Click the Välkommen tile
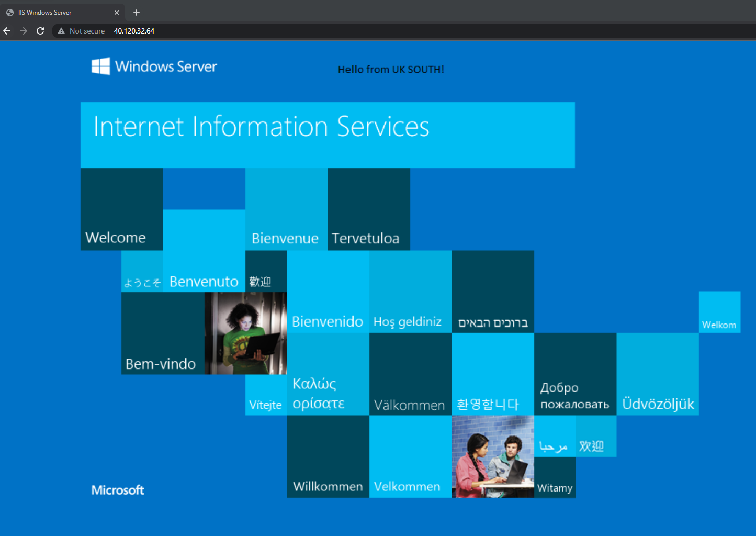The image size is (756, 536). coord(411,374)
